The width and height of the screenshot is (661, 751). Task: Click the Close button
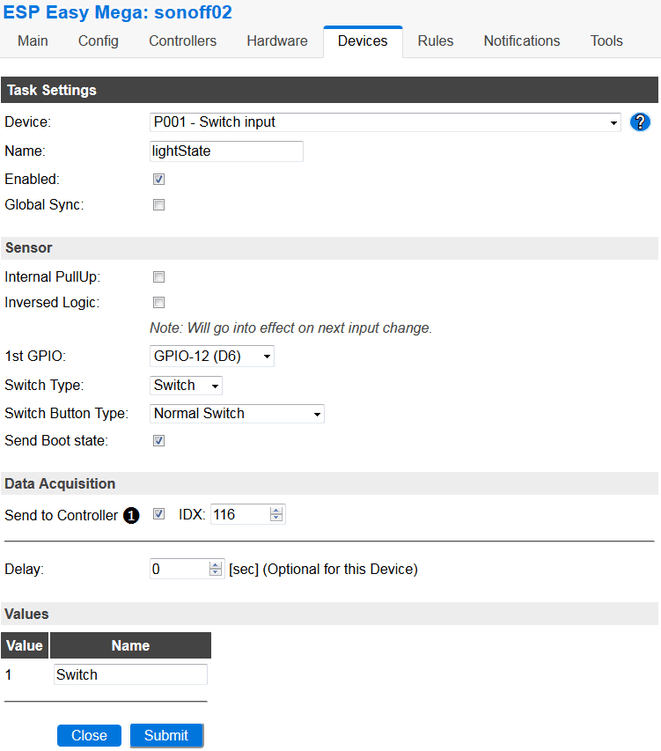(89, 735)
